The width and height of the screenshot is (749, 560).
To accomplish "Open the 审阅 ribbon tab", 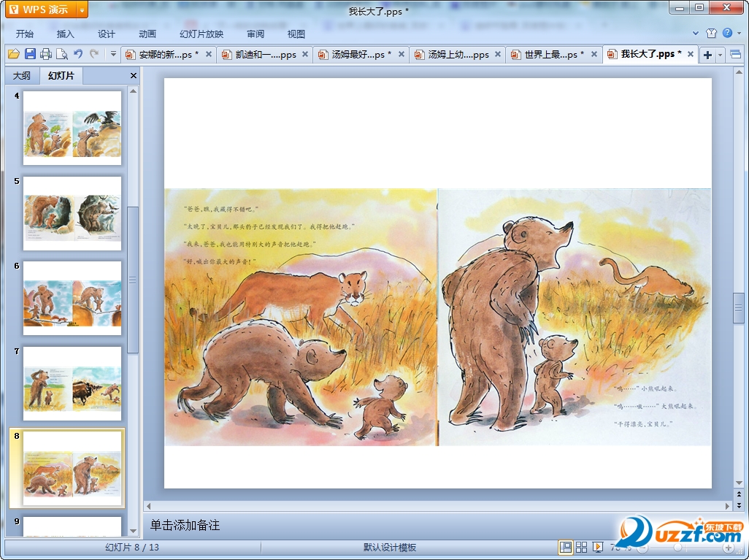I will click(x=256, y=34).
